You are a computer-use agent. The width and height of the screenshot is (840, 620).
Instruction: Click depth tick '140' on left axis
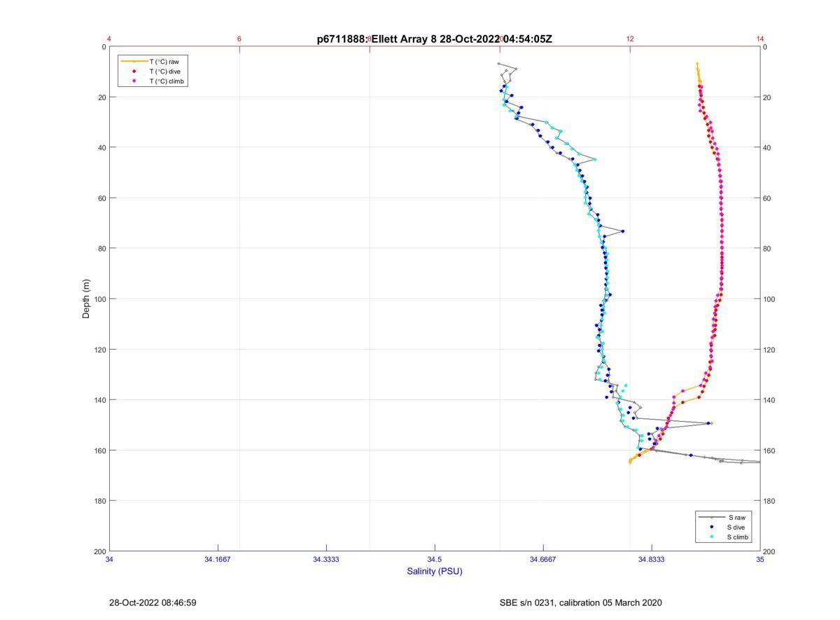coord(99,400)
